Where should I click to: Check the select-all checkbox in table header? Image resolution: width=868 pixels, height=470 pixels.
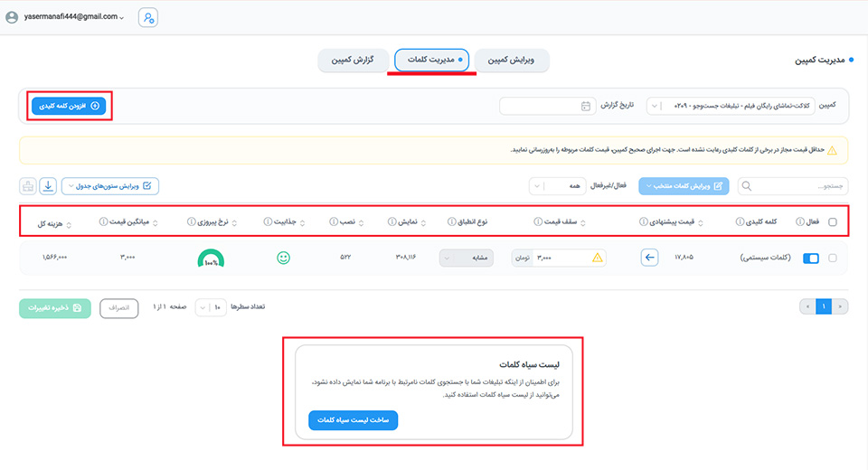pos(833,221)
